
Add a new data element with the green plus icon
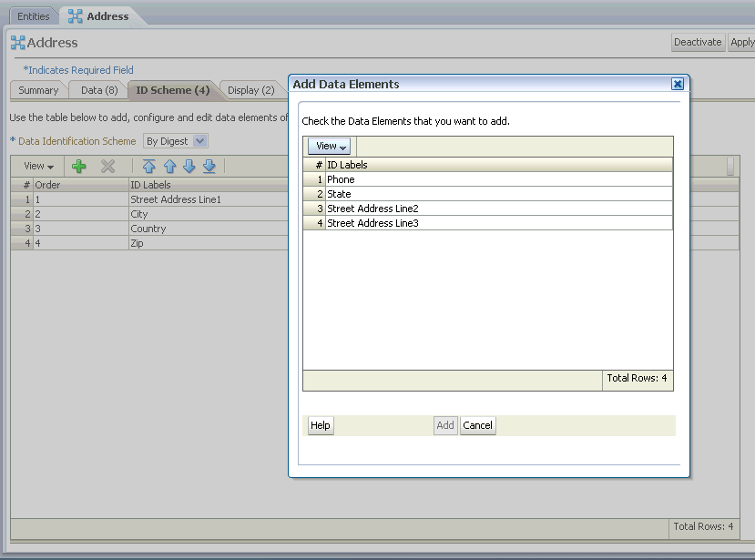tap(78, 166)
